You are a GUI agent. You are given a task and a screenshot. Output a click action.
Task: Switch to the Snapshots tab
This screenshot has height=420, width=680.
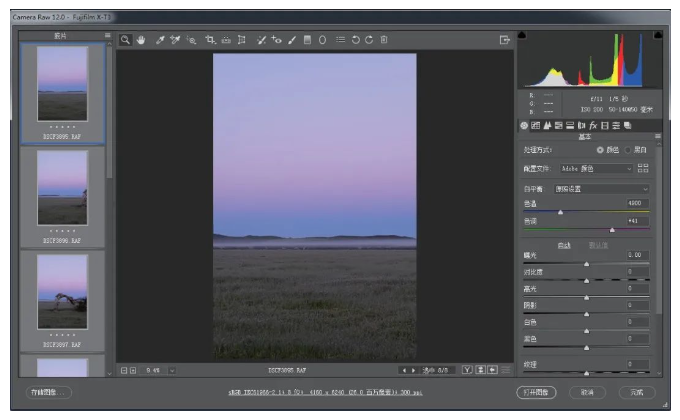(x=628, y=125)
